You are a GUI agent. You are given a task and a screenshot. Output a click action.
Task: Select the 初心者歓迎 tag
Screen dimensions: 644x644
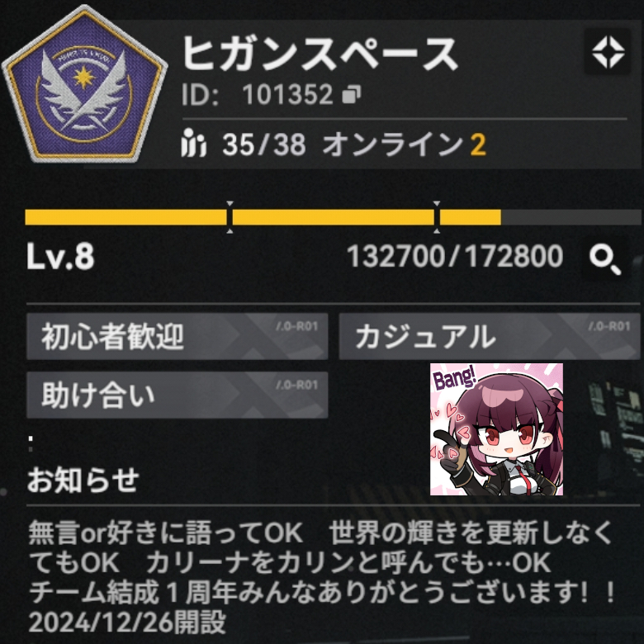(x=178, y=336)
